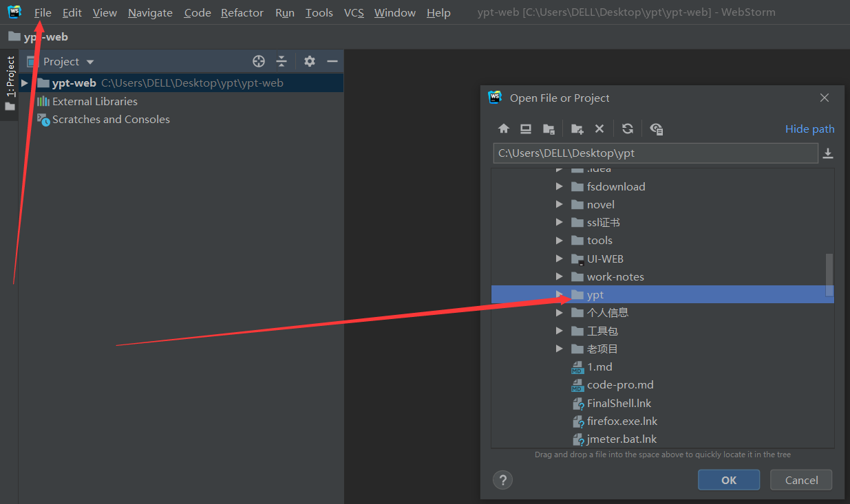
Task: Expand the ypt-web project root node
Action: (24, 83)
